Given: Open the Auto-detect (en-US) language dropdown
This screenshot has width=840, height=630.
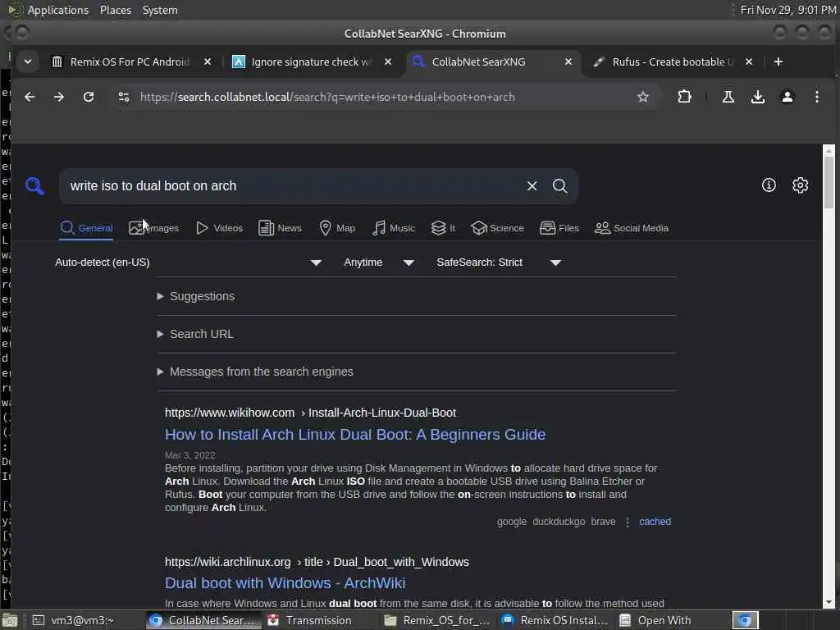Looking at the screenshot, I should click(x=188, y=262).
